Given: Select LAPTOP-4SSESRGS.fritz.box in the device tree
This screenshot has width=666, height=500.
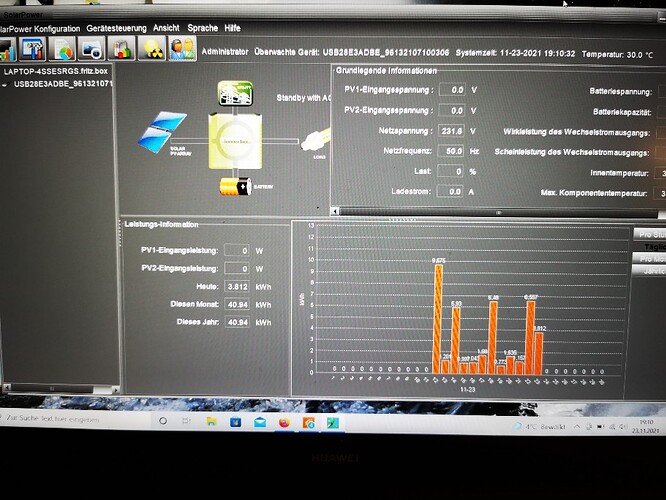Looking at the screenshot, I should (x=56, y=71).
